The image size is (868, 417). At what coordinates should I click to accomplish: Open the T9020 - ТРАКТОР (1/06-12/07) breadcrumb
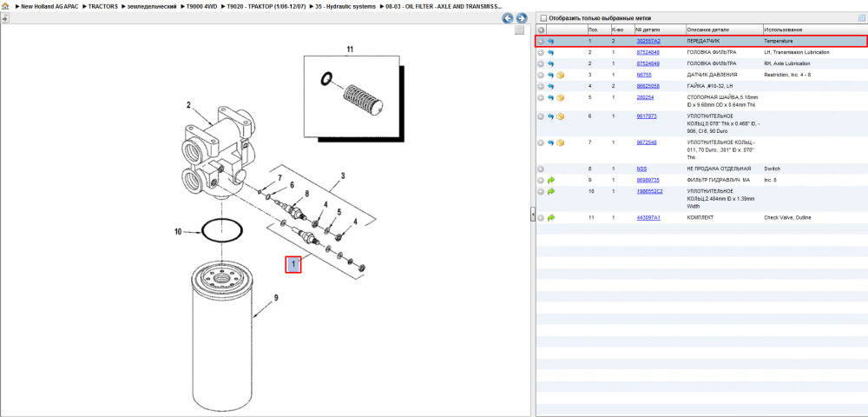click(266, 7)
